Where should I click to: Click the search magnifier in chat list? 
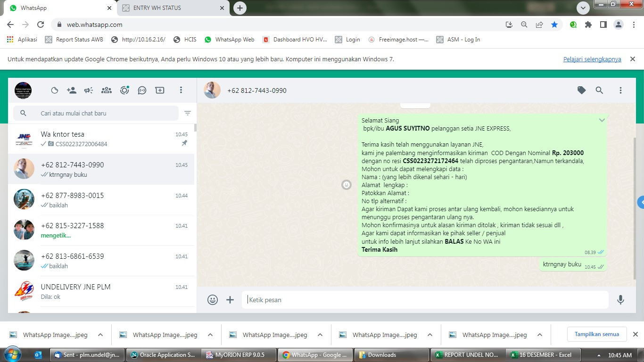coord(23,113)
